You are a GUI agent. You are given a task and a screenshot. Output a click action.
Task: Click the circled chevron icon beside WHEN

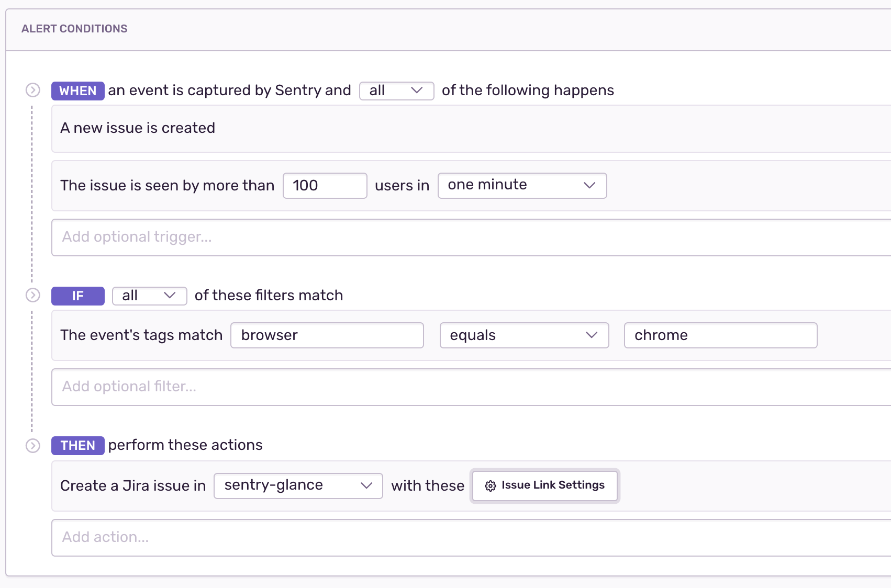33,90
